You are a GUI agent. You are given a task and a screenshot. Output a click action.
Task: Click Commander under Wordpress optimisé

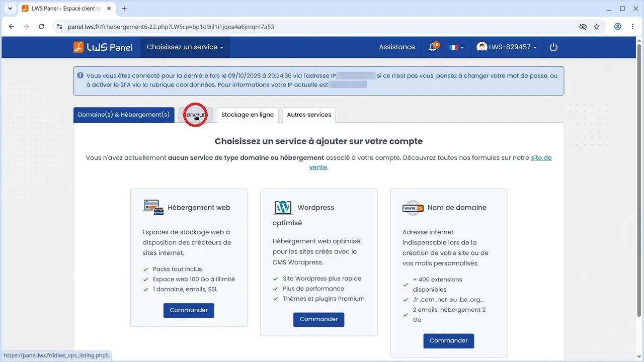click(x=319, y=319)
